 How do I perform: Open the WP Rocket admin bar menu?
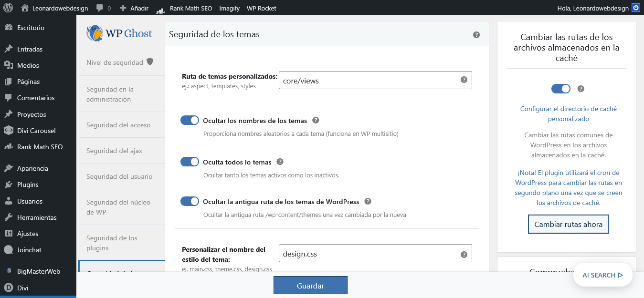click(261, 8)
